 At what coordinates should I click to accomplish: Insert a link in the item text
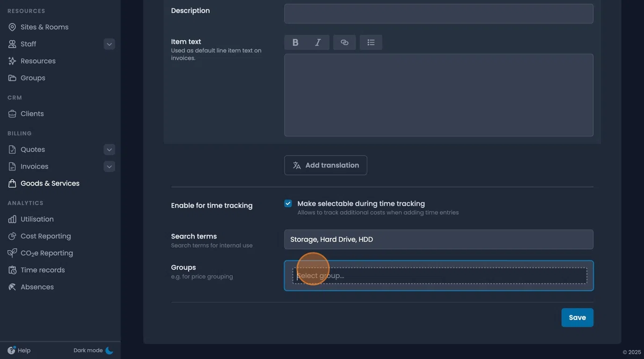[344, 42]
